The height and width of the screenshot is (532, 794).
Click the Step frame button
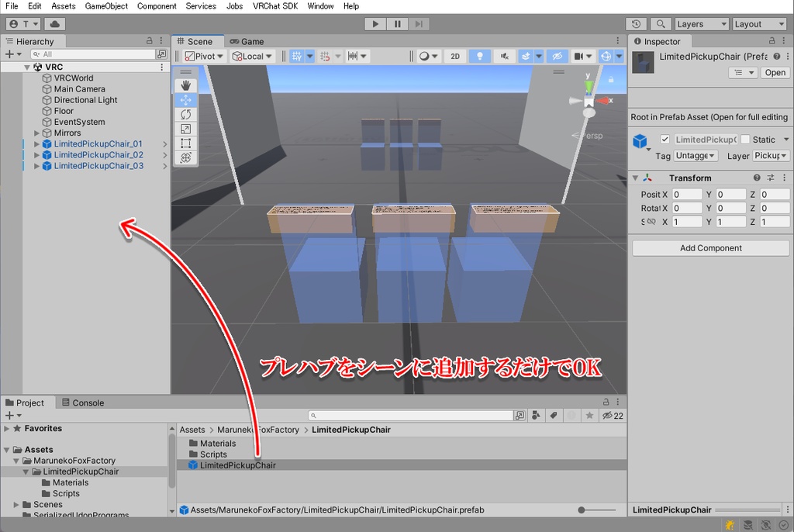(x=419, y=24)
